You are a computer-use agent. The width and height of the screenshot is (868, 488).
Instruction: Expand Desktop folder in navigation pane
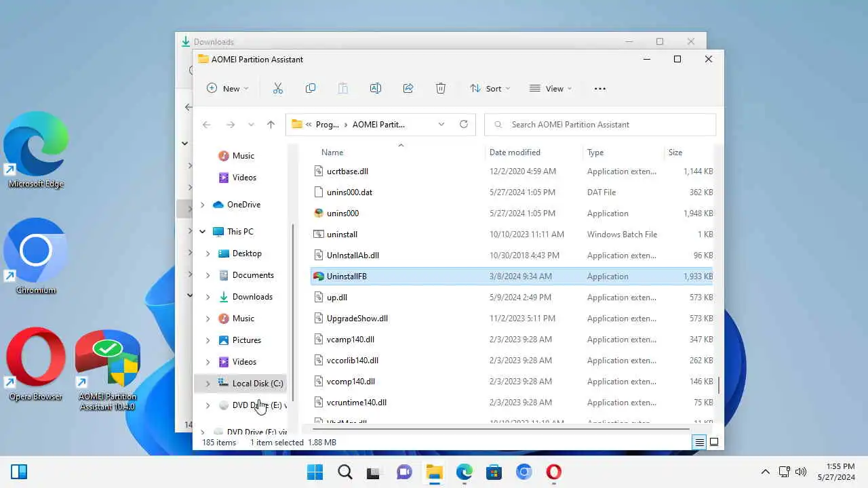point(208,253)
